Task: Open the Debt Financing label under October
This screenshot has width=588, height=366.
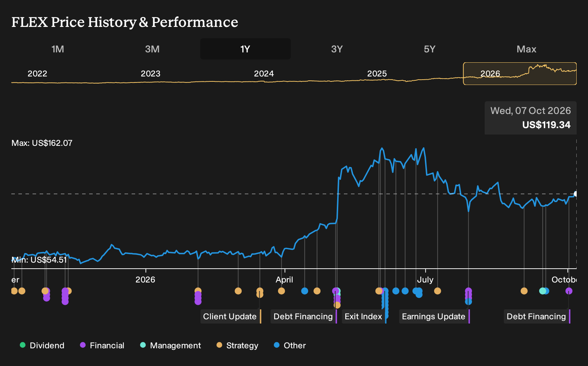Action: [x=537, y=316]
